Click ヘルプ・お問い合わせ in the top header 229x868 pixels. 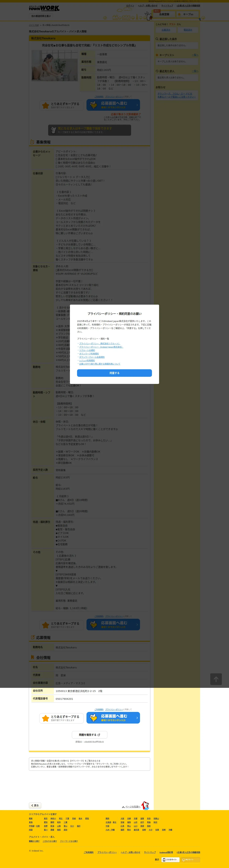(x=147, y=6)
